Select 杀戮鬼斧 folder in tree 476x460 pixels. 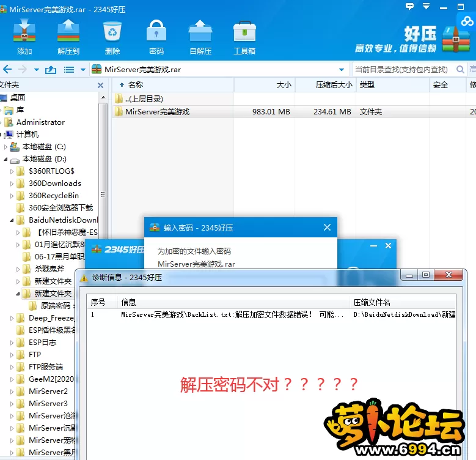49,269
